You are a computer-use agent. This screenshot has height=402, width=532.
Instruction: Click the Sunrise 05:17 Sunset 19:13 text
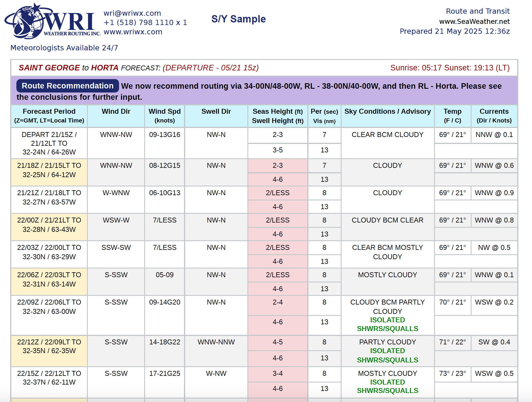pyautogui.click(x=450, y=68)
